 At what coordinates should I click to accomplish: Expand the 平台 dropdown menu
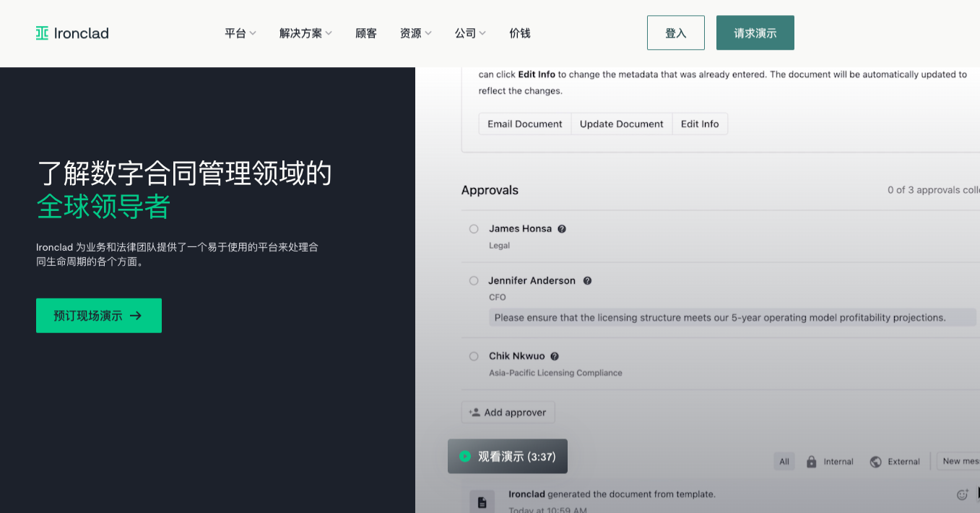[x=240, y=33]
